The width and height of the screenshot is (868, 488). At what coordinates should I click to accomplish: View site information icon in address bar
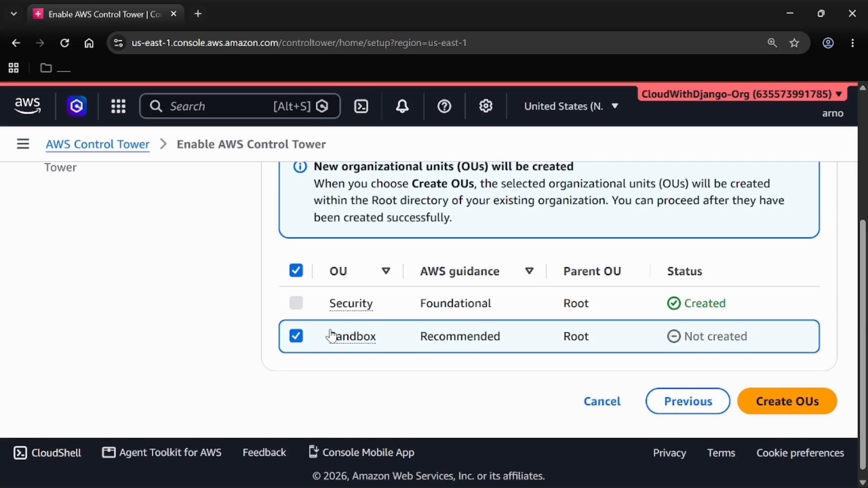point(118,43)
